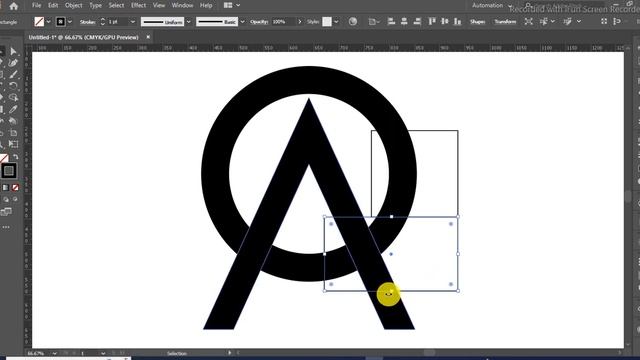The height and width of the screenshot is (360, 640).
Task: Open the Help menu
Action: tap(206, 5)
